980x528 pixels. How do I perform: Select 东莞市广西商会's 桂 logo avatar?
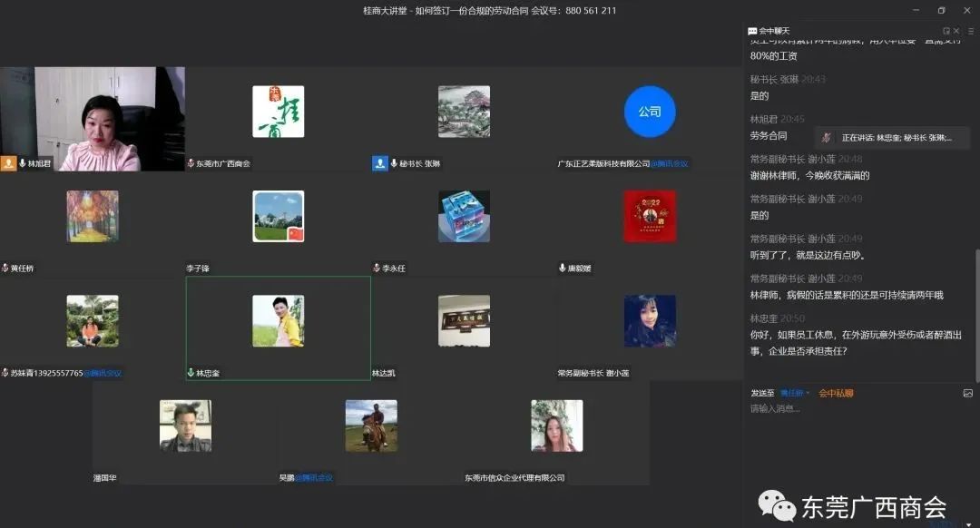coord(279,112)
